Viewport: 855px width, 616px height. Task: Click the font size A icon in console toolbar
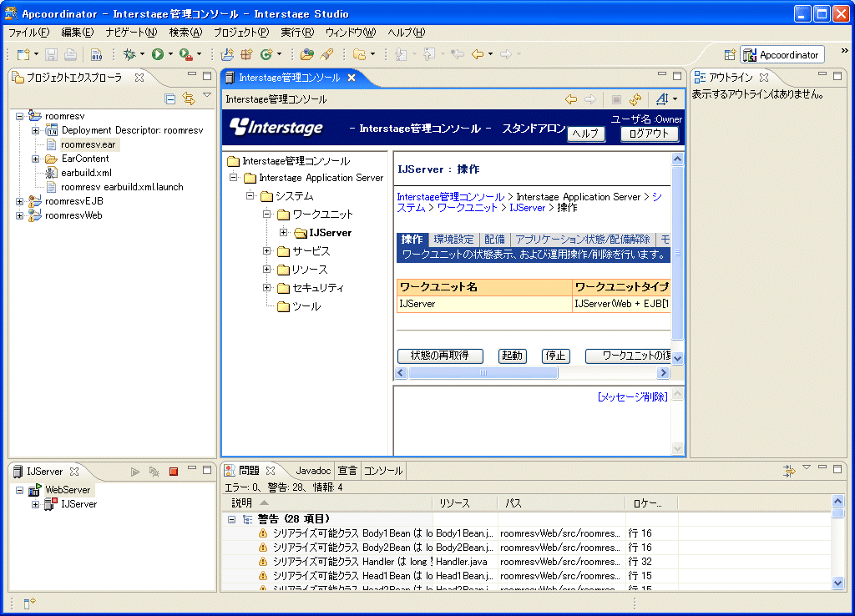click(x=662, y=99)
